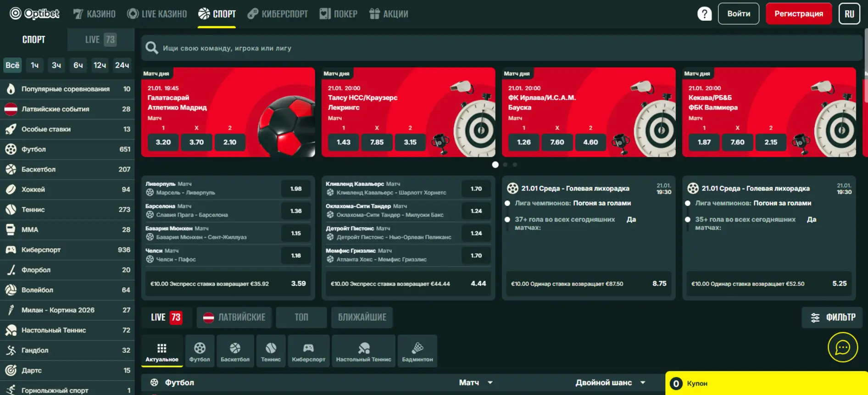
Task: Choose the Badminton sport icon
Action: pyautogui.click(x=417, y=351)
